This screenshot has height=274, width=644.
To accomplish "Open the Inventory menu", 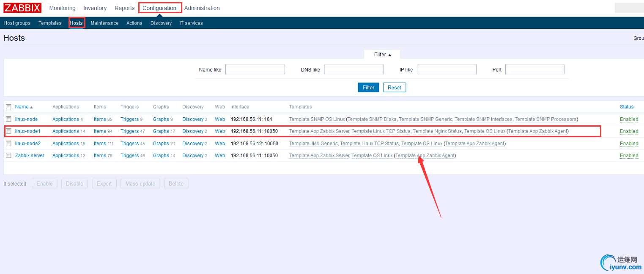I will (x=95, y=8).
